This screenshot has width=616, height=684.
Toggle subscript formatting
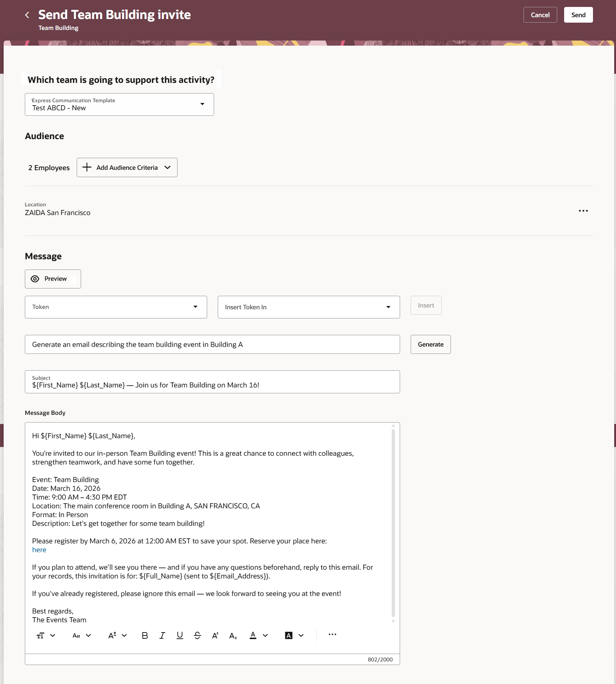[233, 635]
